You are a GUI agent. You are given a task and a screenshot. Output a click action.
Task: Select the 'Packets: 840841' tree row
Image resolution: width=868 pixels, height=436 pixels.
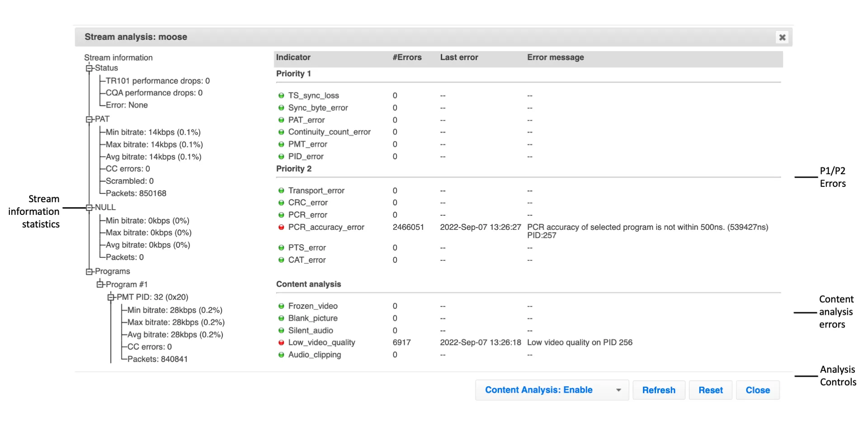(157, 359)
